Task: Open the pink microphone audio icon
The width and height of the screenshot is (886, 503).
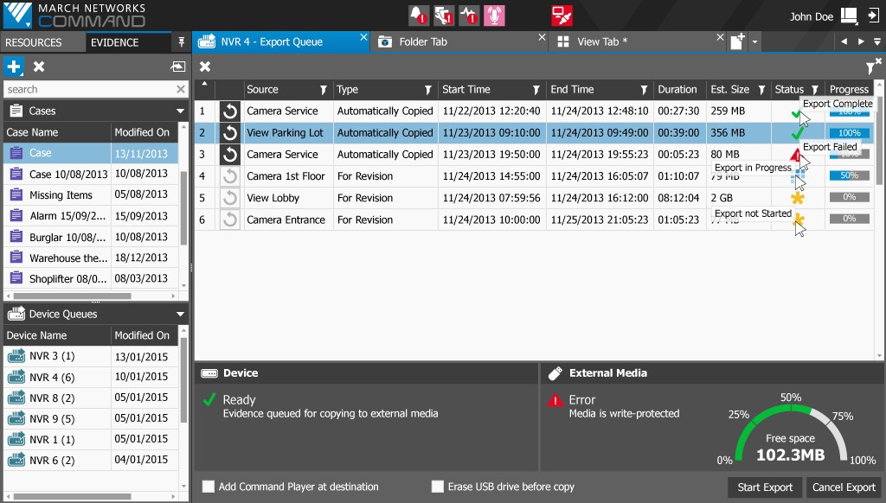Action: click(x=494, y=16)
